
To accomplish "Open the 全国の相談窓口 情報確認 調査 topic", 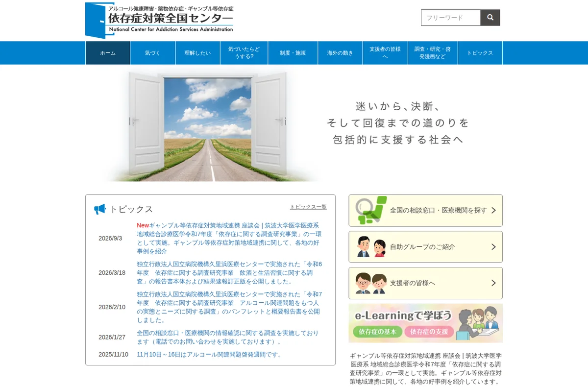I will click(228, 337).
